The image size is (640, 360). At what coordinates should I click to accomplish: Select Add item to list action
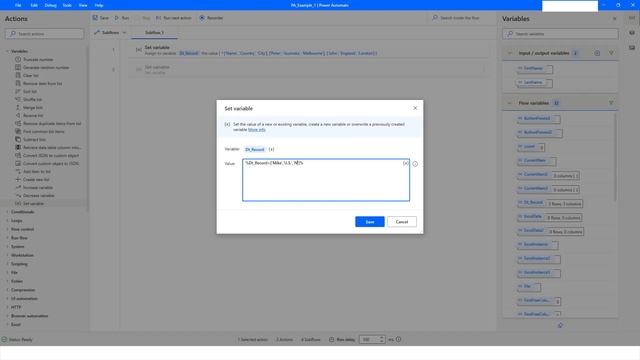point(36,171)
